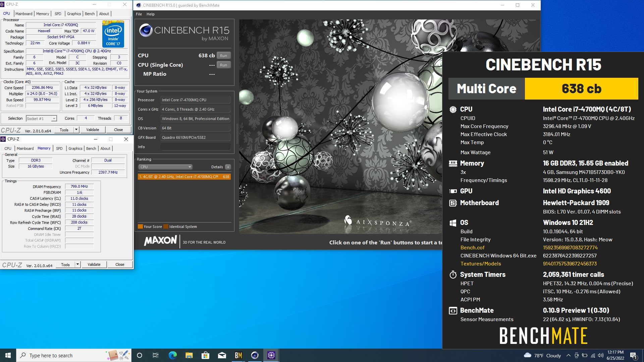Click the MAXON logo in Cinebench

(160, 240)
